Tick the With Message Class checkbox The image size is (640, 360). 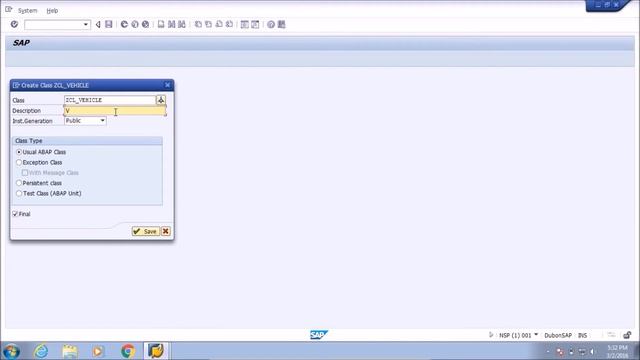(25, 173)
